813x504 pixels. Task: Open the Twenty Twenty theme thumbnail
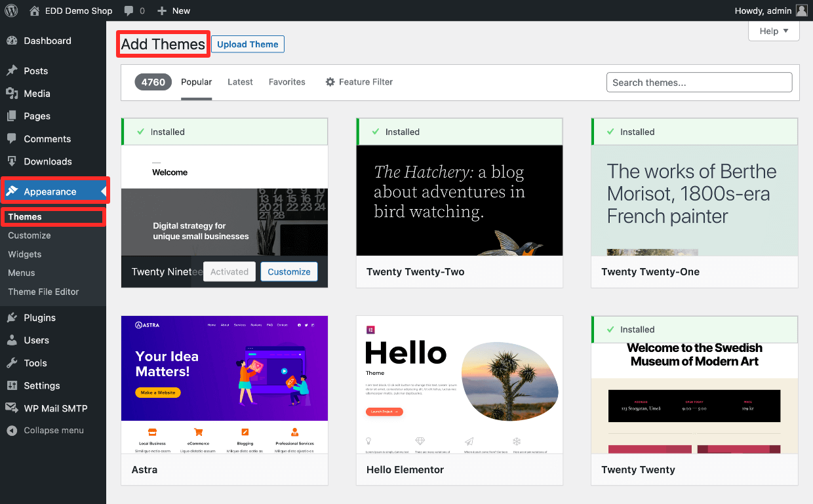(694, 398)
